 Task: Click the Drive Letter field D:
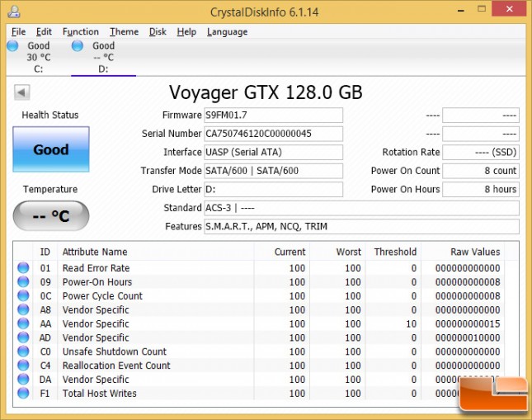274,189
